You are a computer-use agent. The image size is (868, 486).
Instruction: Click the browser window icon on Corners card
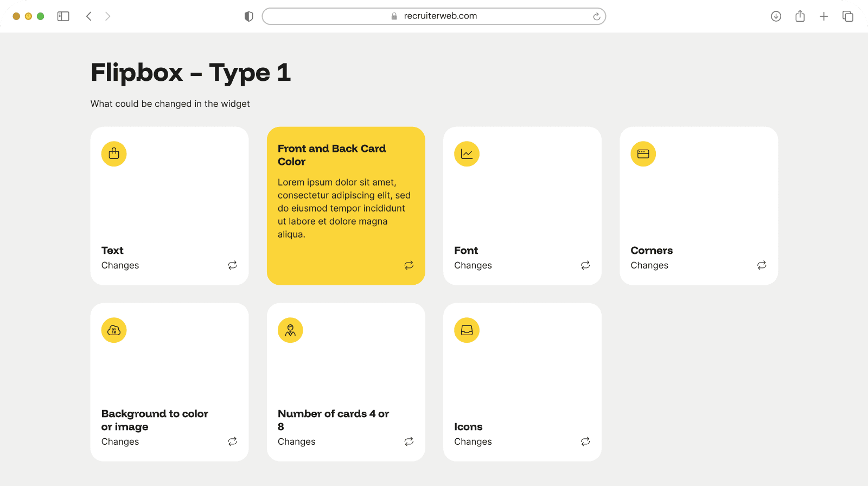pyautogui.click(x=643, y=154)
